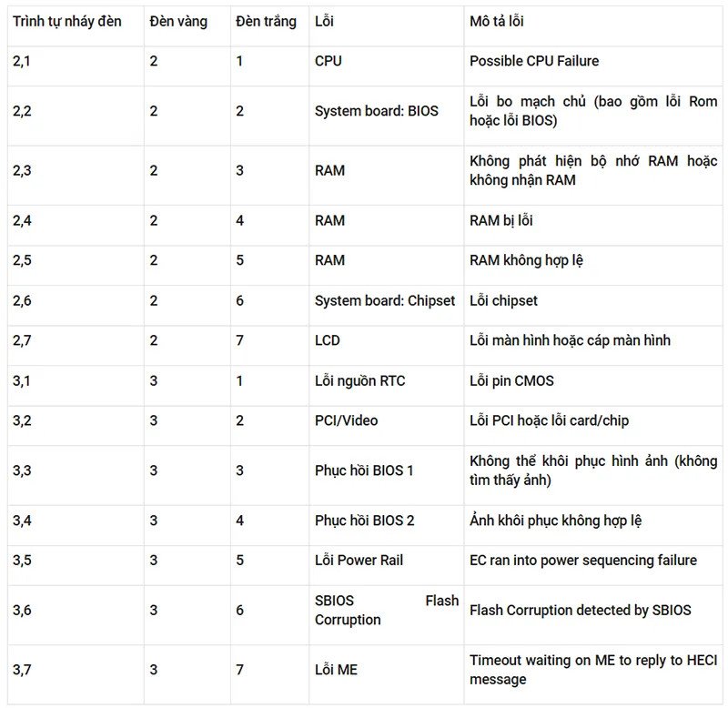
Task: Click the "Lỗi pin CMOS" description
Action: [511, 380]
